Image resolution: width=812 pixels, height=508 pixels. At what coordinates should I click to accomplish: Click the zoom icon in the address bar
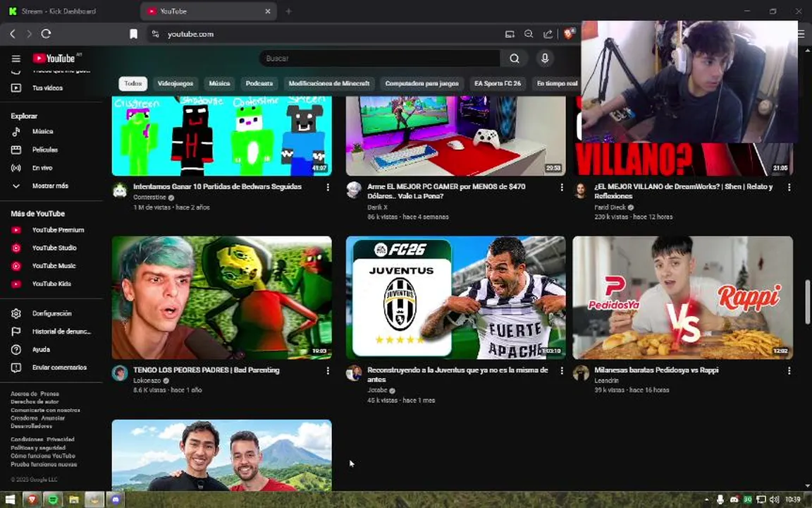click(529, 34)
